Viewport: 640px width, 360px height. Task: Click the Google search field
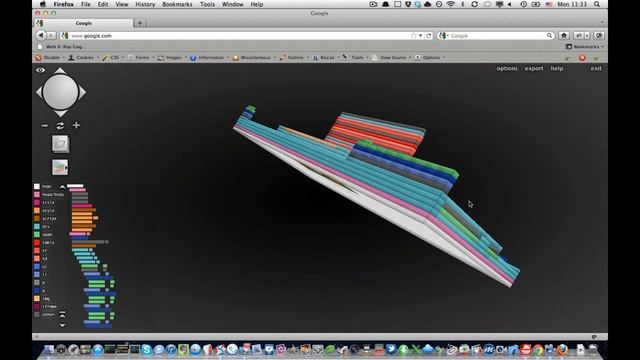(496, 36)
